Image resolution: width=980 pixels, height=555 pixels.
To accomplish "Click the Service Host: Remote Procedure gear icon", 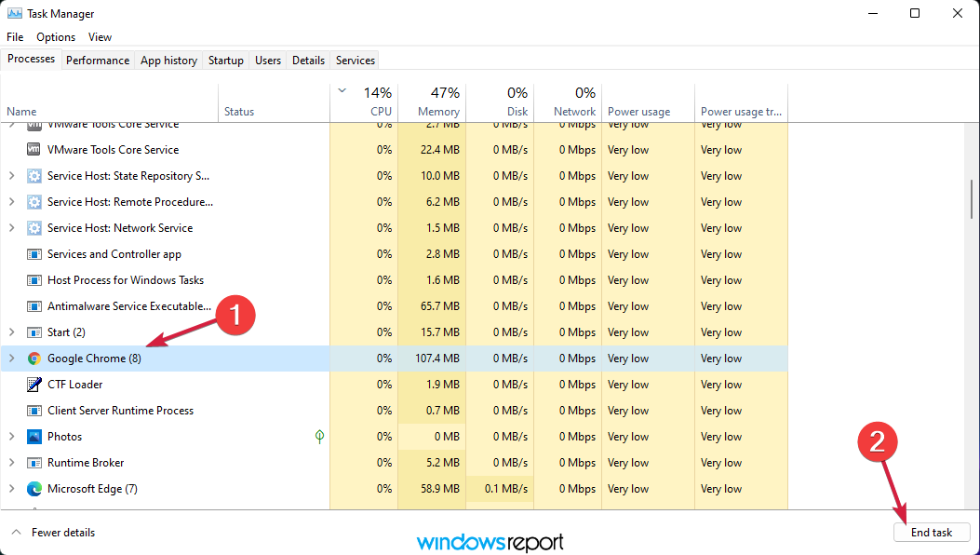I will tap(34, 202).
